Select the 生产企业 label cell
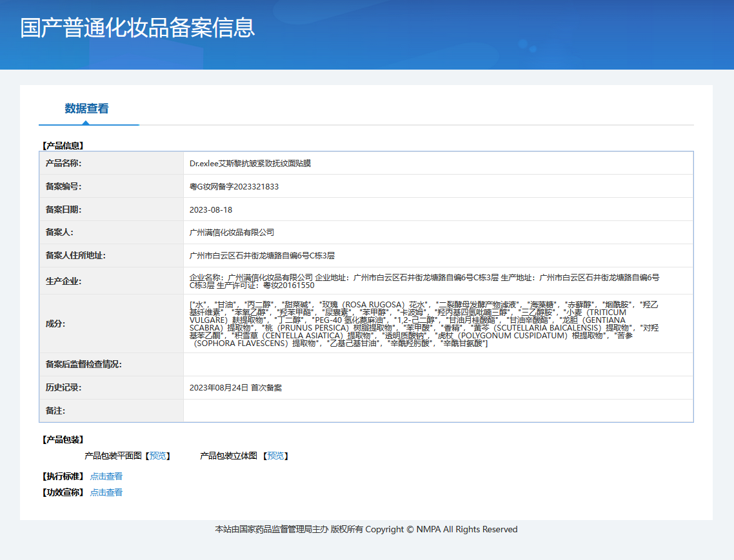The image size is (734, 560). click(x=112, y=281)
